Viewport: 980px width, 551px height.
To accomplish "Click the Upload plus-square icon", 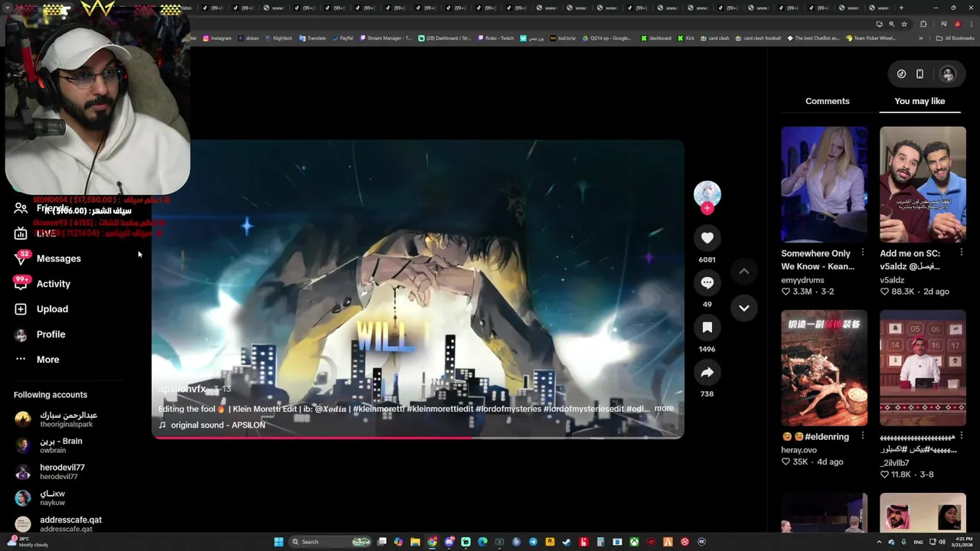I will pyautogui.click(x=21, y=309).
